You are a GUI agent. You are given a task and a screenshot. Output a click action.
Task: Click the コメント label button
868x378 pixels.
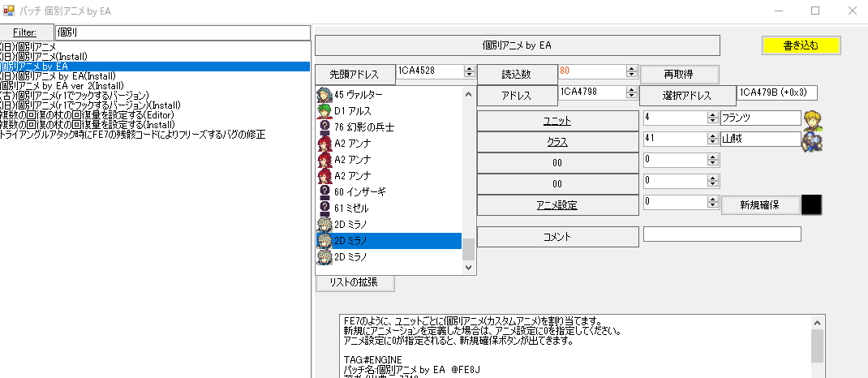pyautogui.click(x=557, y=237)
